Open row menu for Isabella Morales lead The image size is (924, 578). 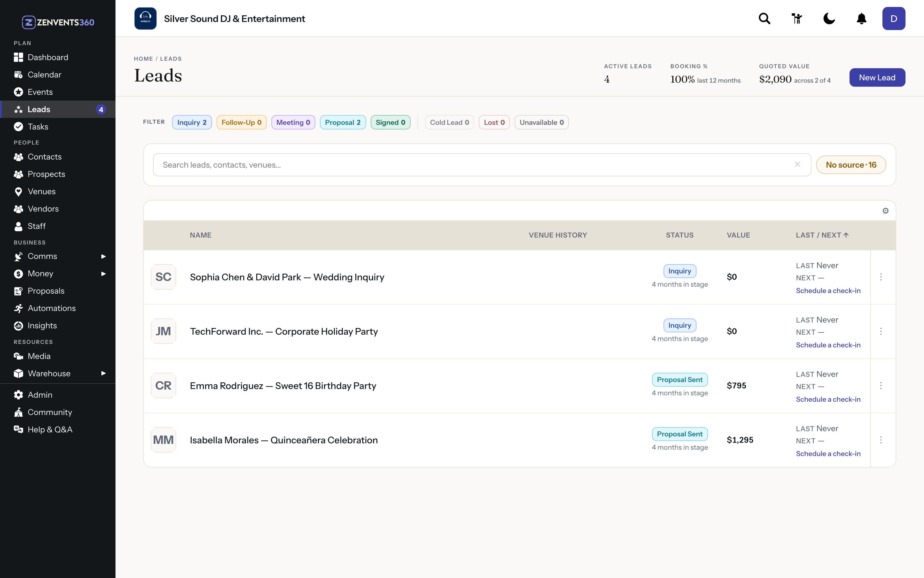(881, 440)
